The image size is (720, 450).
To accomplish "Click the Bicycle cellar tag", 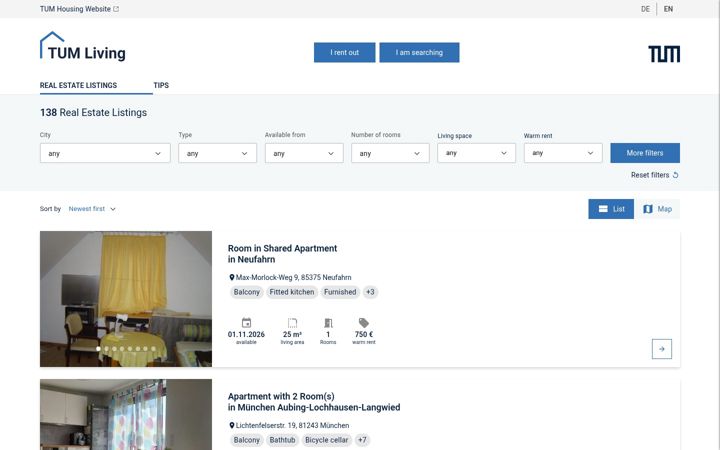I will click(326, 440).
